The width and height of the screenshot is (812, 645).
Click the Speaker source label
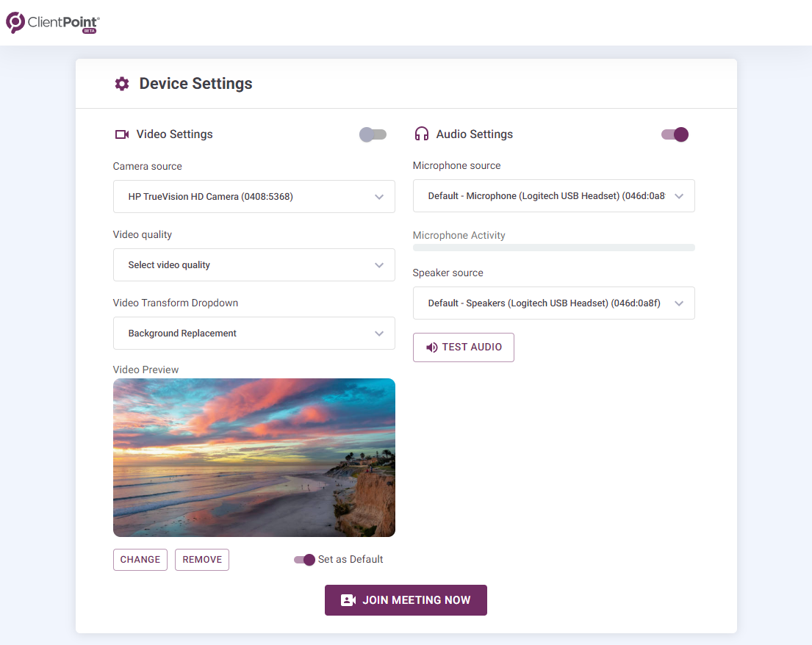(x=448, y=273)
